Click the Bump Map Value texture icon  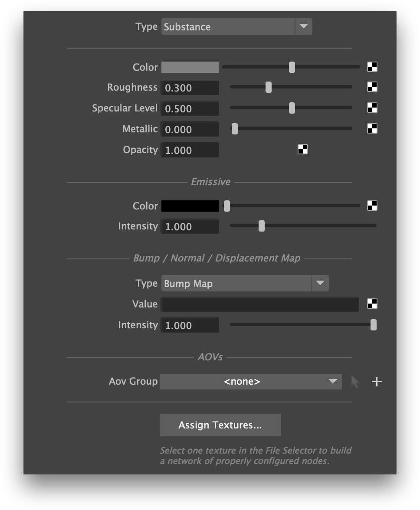coord(372,304)
